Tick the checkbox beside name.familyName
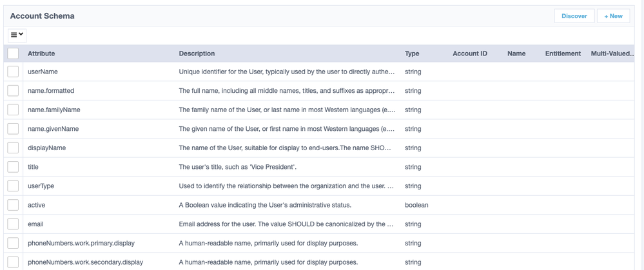 [13, 110]
